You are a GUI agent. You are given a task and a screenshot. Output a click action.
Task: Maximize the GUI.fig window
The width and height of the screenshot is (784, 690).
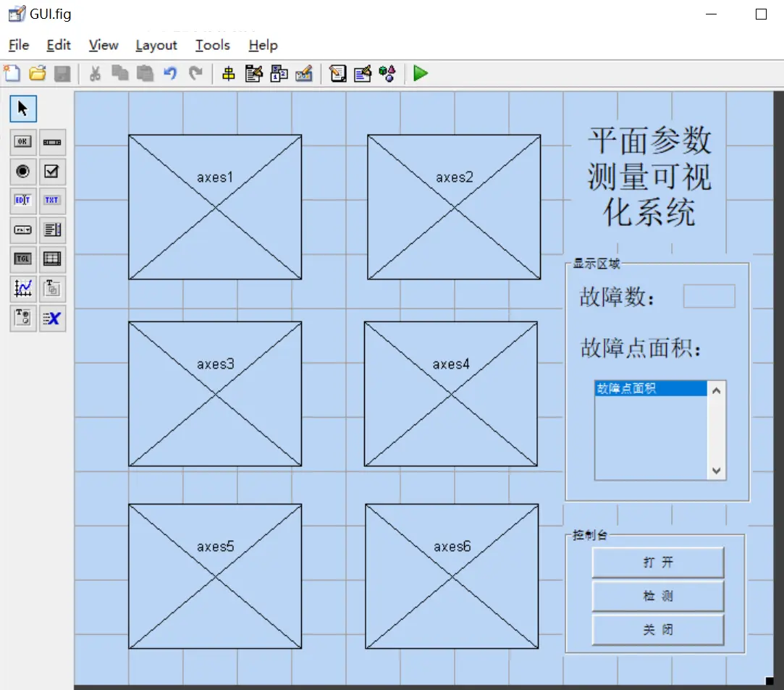[761, 14]
